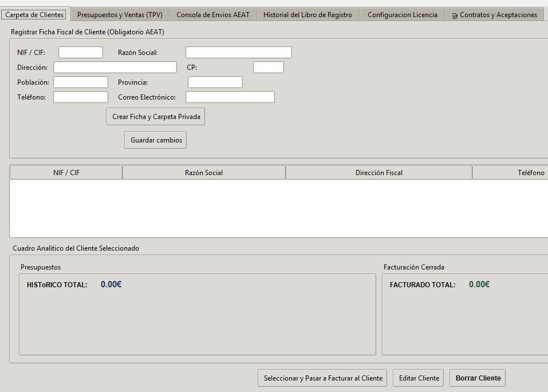Focus the CP postal code field
Viewport: 548px width, 392px height.
[x=269, y=68]
